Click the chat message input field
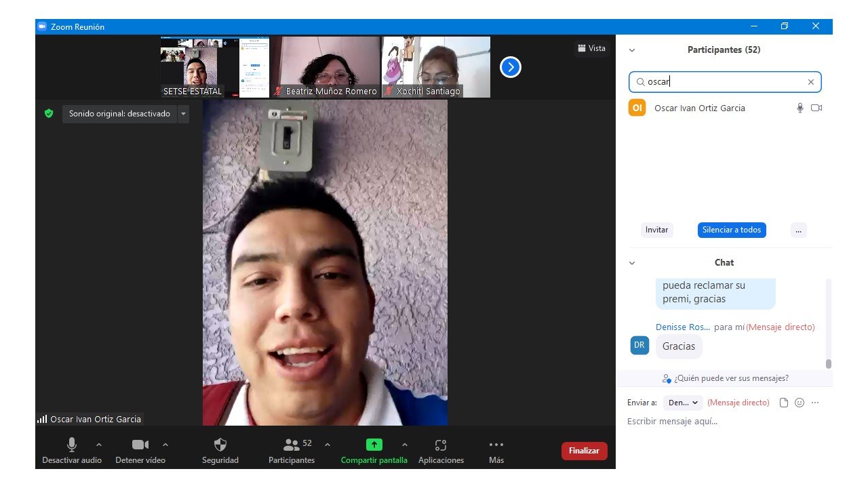 coord(719,422)
